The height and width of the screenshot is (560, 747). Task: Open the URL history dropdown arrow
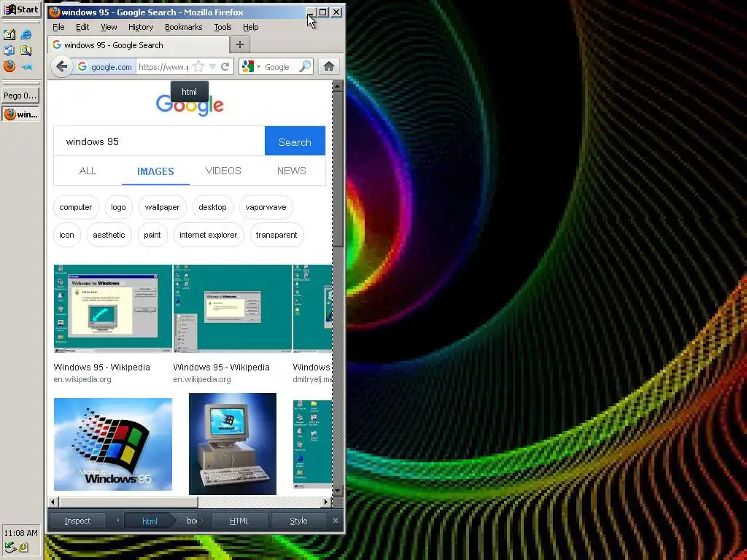pos(212,66)
